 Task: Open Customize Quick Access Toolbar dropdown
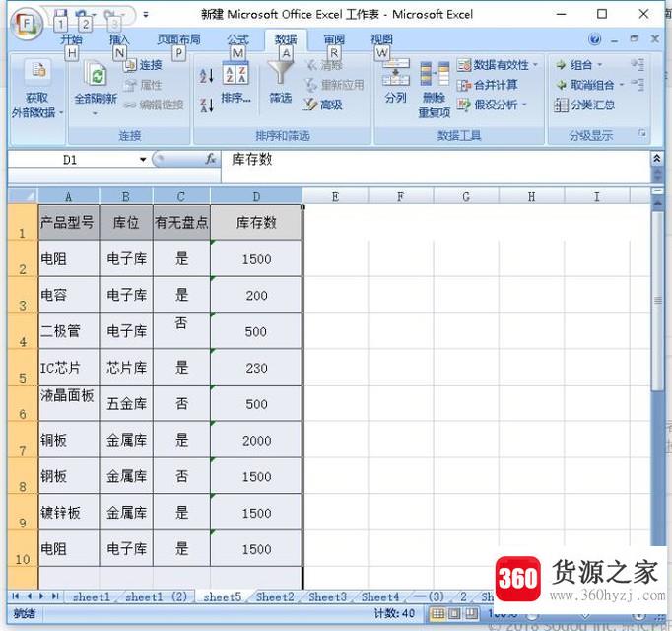click(146, 15)
